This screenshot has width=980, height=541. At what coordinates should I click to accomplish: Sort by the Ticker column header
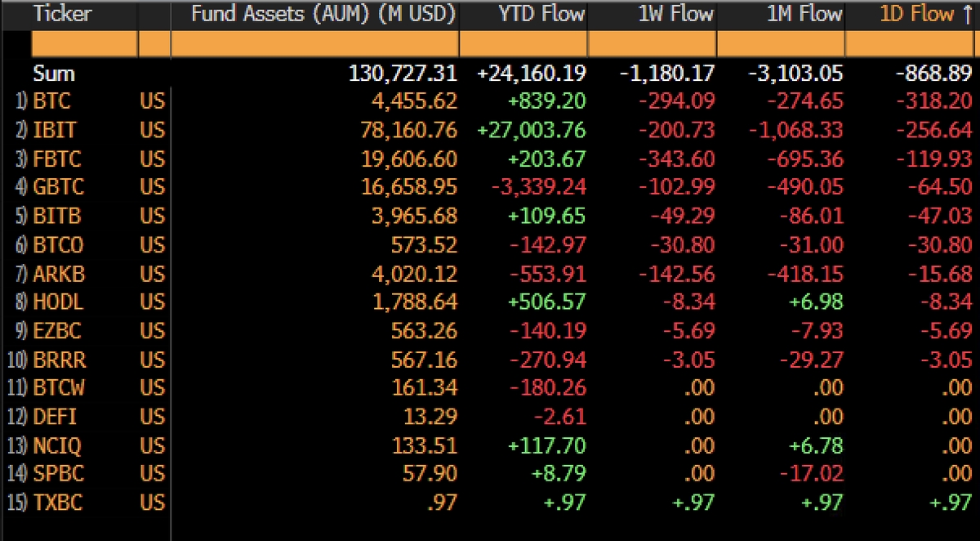click(62, 14)
